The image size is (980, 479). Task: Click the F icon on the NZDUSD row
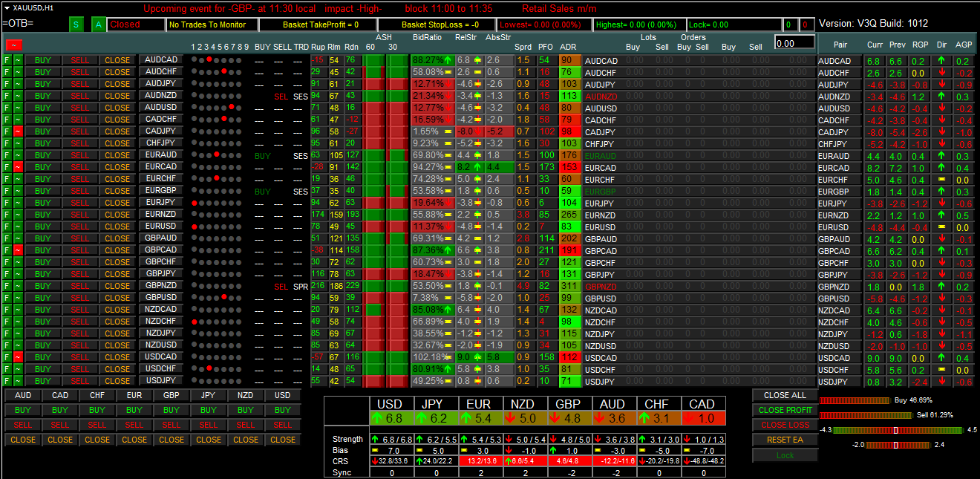click(x=7, y=345)
